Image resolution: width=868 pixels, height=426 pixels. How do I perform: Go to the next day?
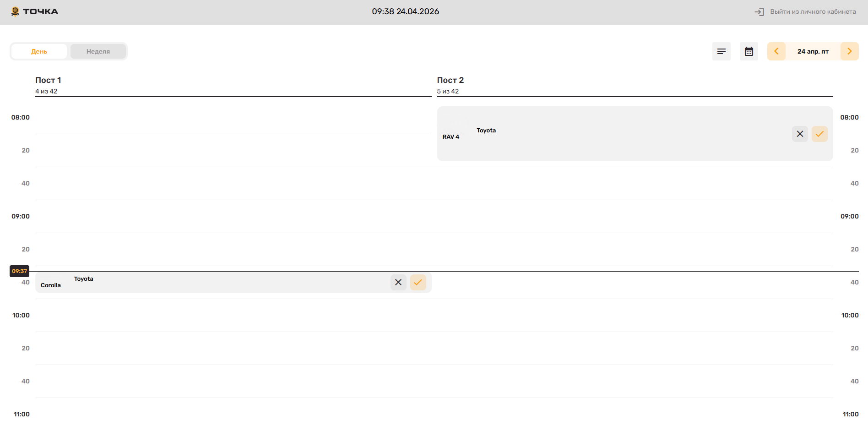[849, 51]
